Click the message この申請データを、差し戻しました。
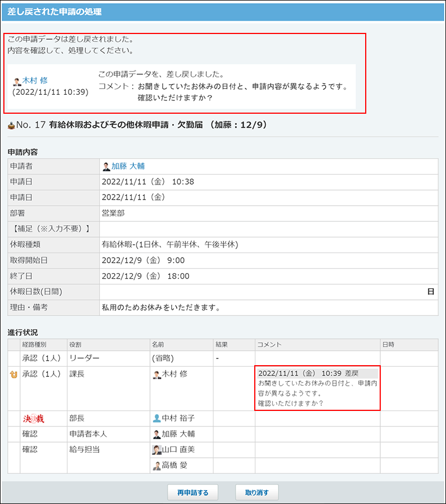 [x=161, y=74]
